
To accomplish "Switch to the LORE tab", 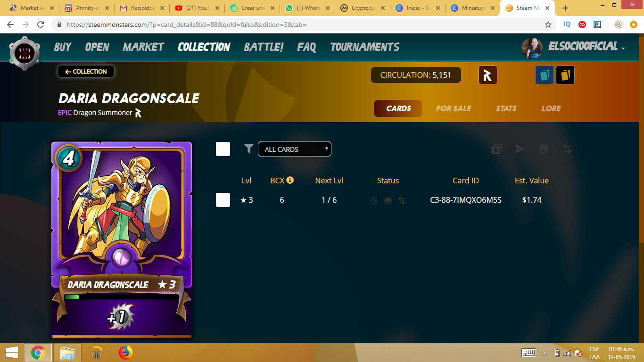I will 551,108.
